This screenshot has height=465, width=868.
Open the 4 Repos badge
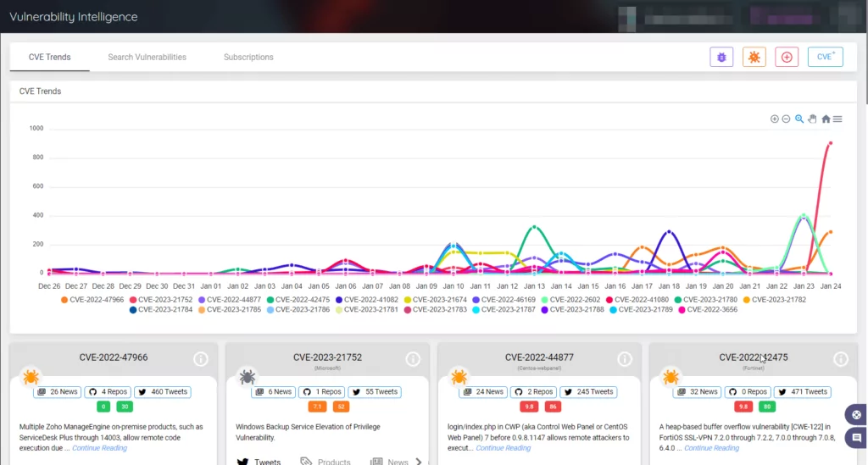(x=108, y=392)
